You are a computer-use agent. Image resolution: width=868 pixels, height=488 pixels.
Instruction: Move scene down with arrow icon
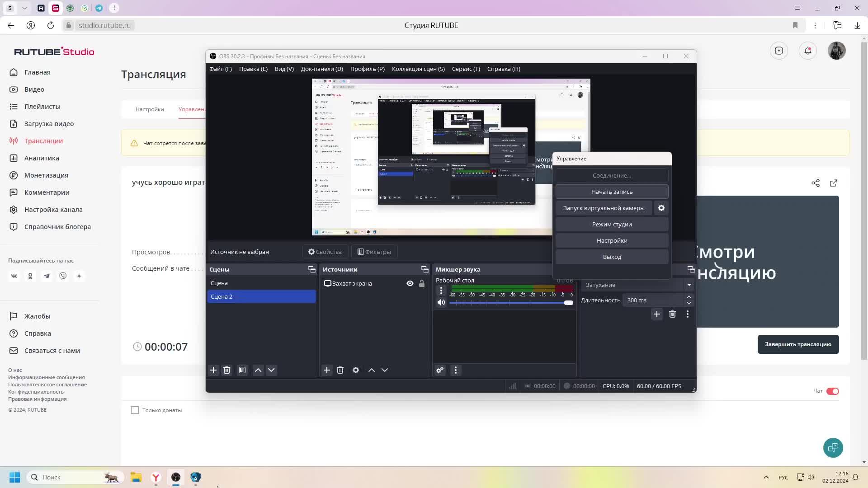271,370
